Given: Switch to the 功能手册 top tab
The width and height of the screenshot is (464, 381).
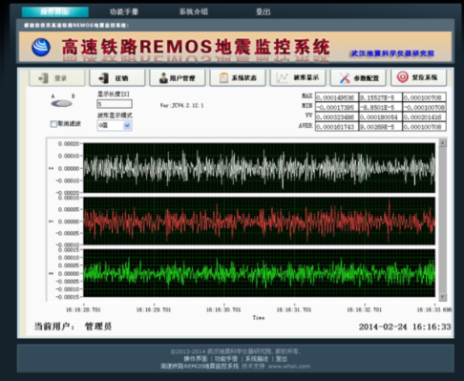Looking at the screenshot, I should (x=124, y=12).
